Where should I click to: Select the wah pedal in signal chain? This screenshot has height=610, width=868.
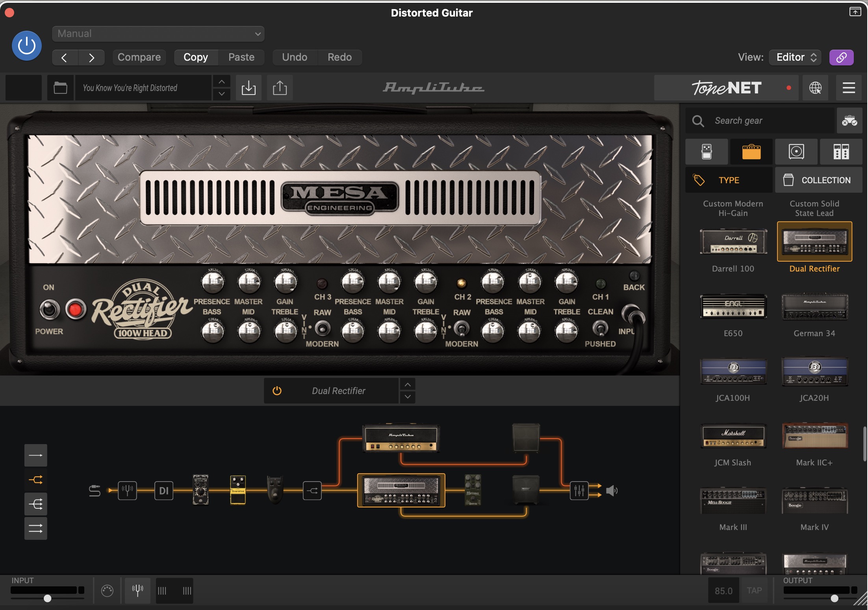click(275, 490)
